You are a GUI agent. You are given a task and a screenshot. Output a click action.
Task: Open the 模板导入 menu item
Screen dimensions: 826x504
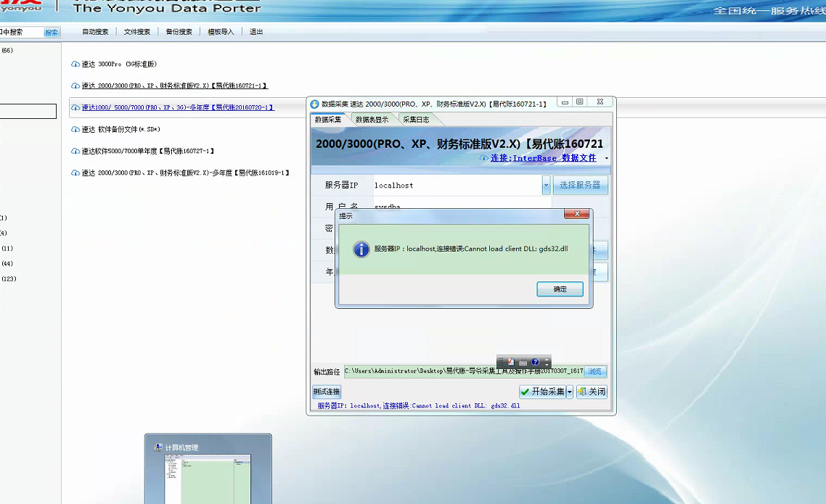[x=221, y=32]
